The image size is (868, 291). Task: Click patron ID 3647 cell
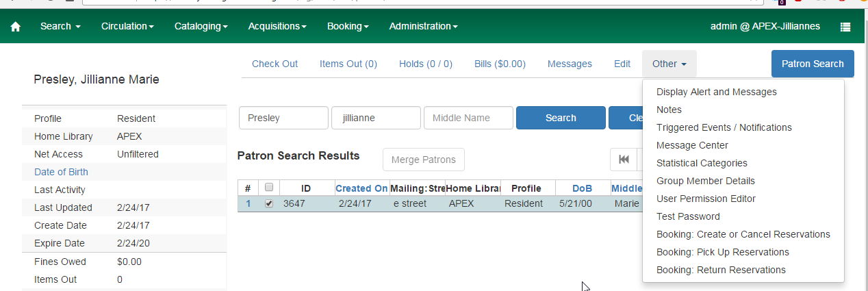pyautogui.click(x=294, y=203)
